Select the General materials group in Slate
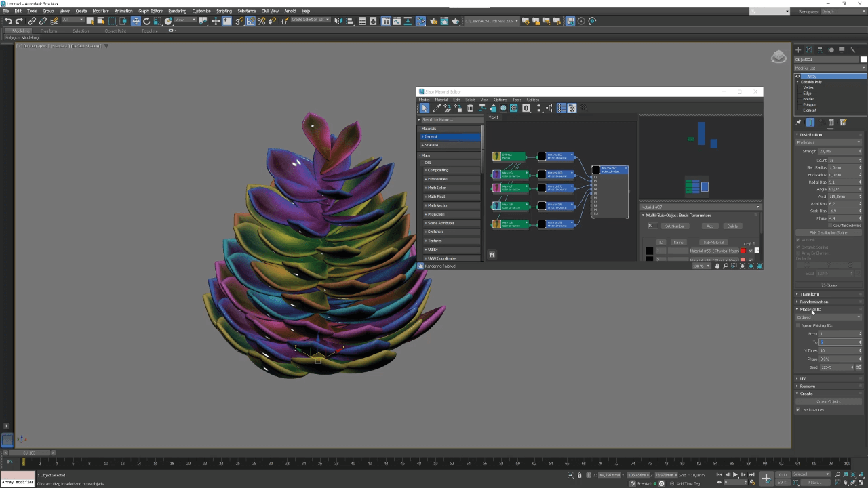 pyautogui.click(x=450, y=136)
